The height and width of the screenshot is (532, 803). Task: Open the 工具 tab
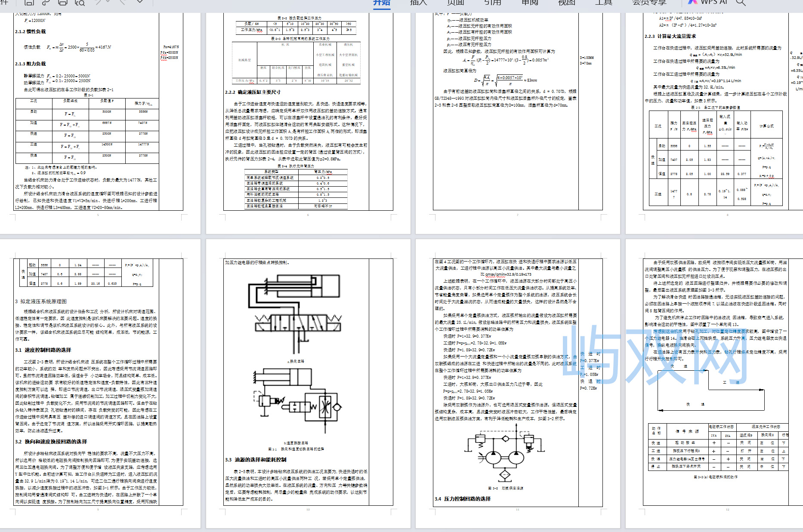click(x=603, y=3)
